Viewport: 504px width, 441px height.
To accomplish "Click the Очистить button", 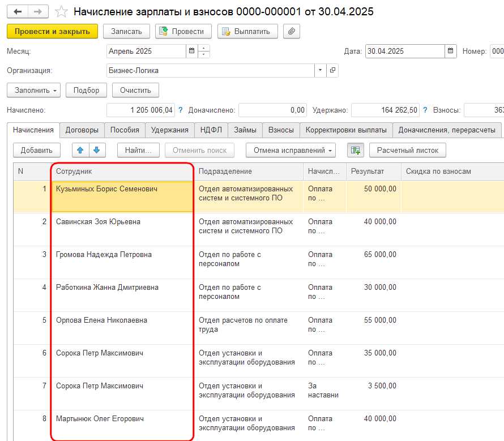I will coord(136,91).
